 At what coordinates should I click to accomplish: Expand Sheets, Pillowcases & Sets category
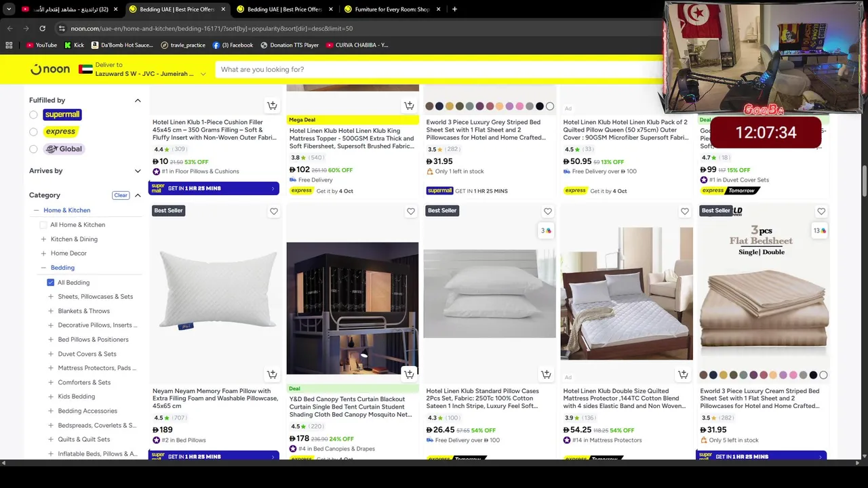[x=50, y=297]
